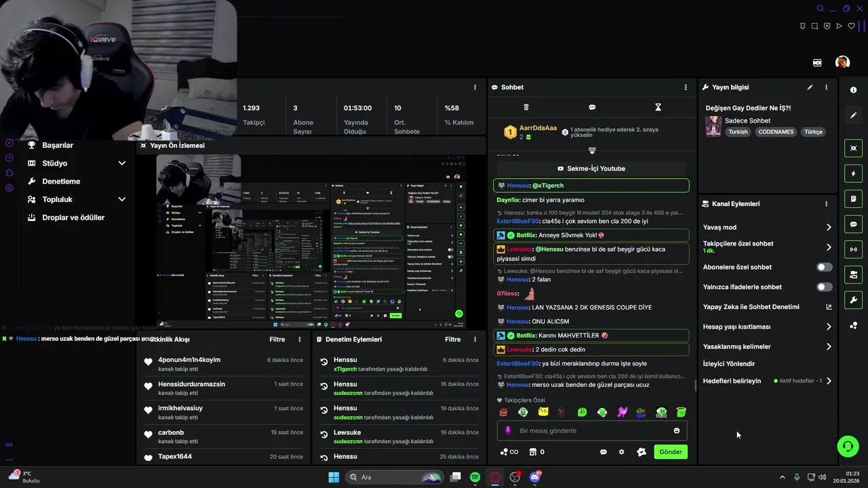Open the emoji picker in message box
Screen dimensions: 868x488
pos(677,430)
